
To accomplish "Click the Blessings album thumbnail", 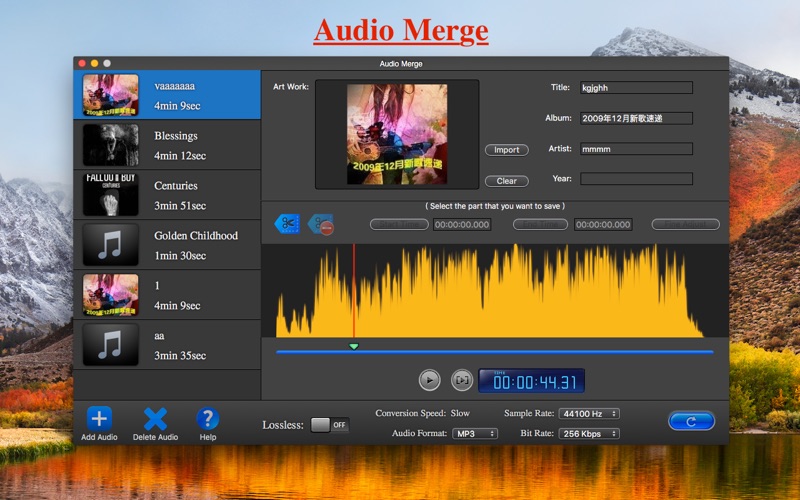I will (111, 145).
